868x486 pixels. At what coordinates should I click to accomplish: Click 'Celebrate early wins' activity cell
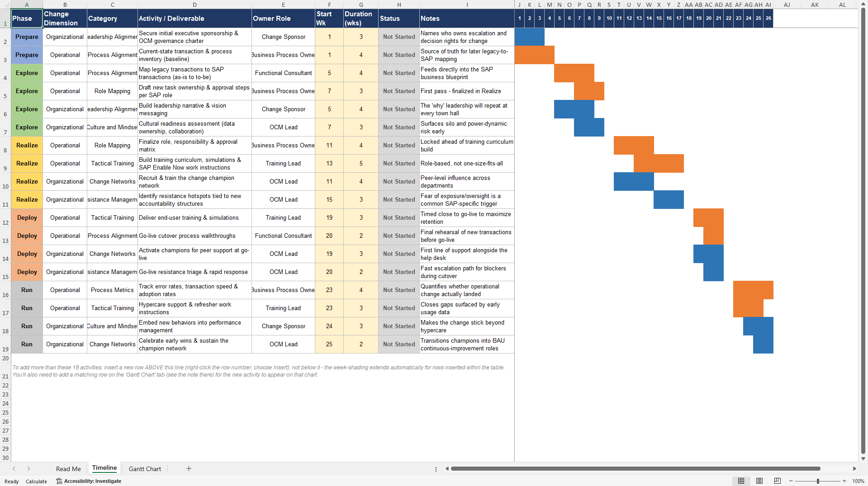(x=194, y=344)
